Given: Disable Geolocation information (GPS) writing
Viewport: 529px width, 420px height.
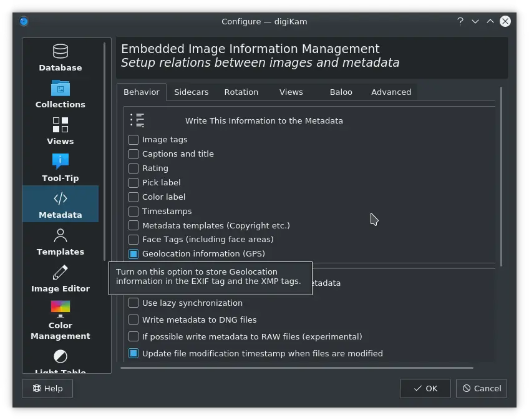Looking at the screenshot, I should [133, 253].
